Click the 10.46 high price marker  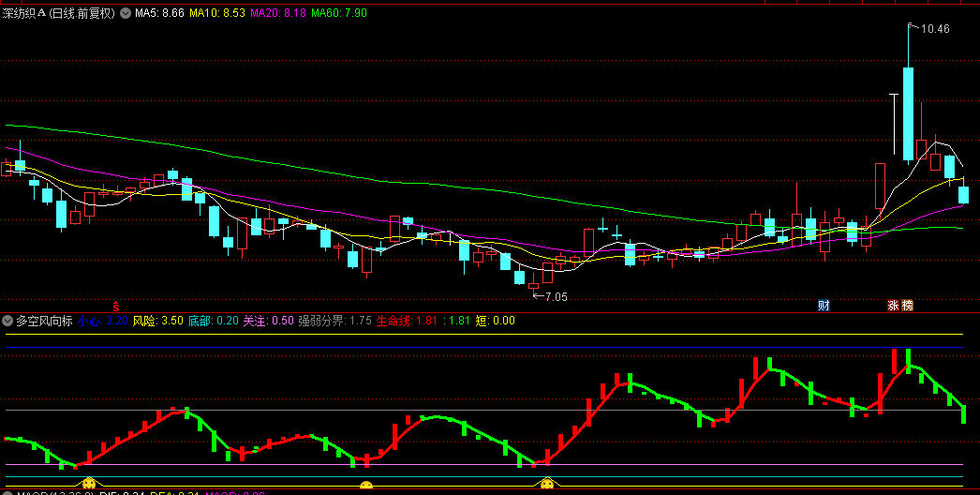935,29
